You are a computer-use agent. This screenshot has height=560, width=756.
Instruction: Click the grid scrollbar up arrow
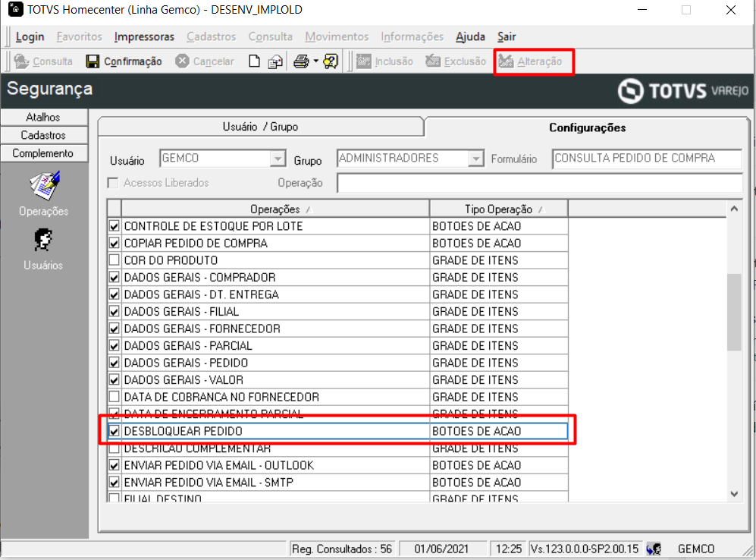(734, 209)
